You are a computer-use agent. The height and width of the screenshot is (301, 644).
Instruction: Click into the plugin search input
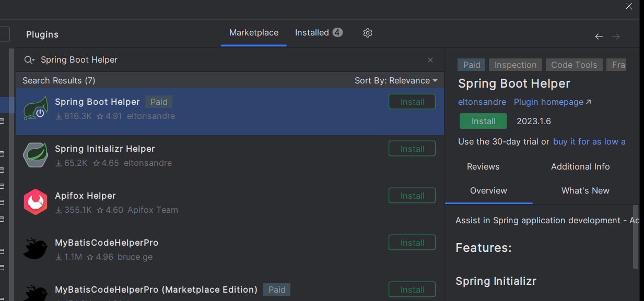coord(230,60)
